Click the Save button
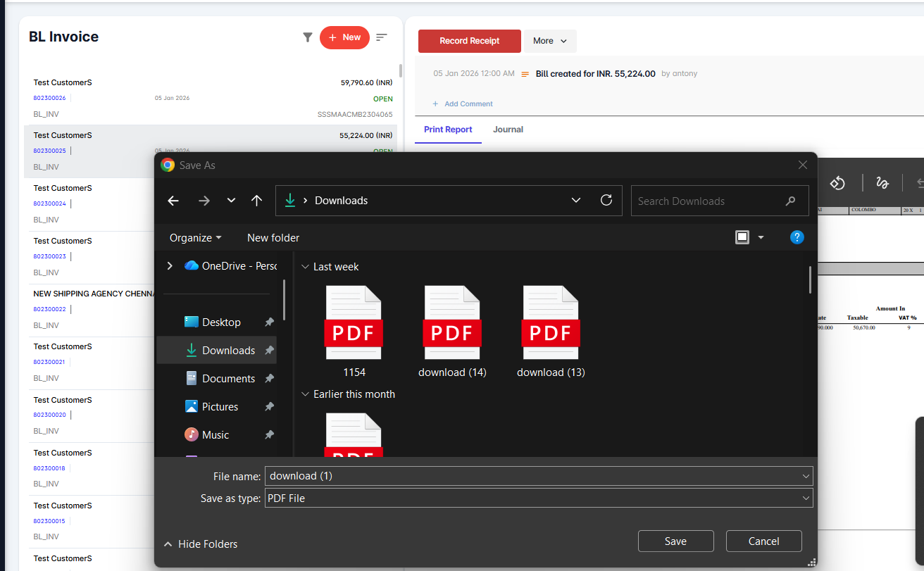Image resolution: width=924 pixels, height=571 pixels. [675, 541]
